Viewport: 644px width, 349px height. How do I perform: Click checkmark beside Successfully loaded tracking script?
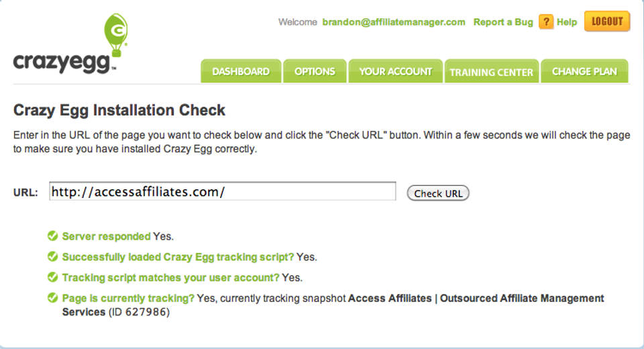52,256
